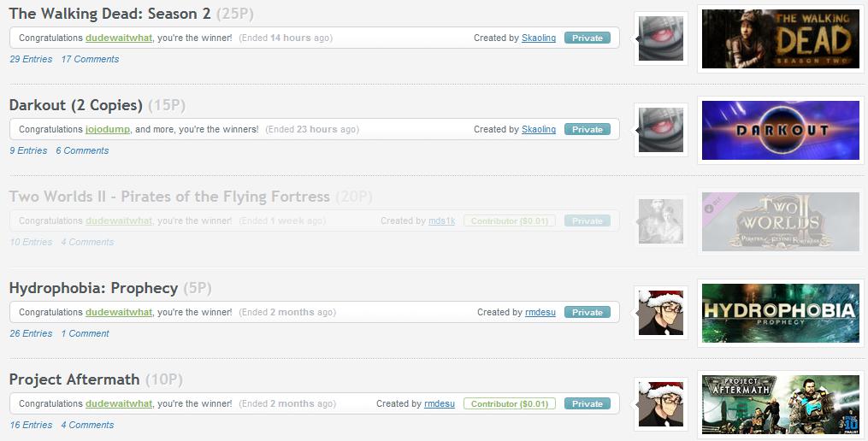Open Skaoling's avatar beside Darkout giveaway
Screen dimensions: 868x441
click(660, 130)
